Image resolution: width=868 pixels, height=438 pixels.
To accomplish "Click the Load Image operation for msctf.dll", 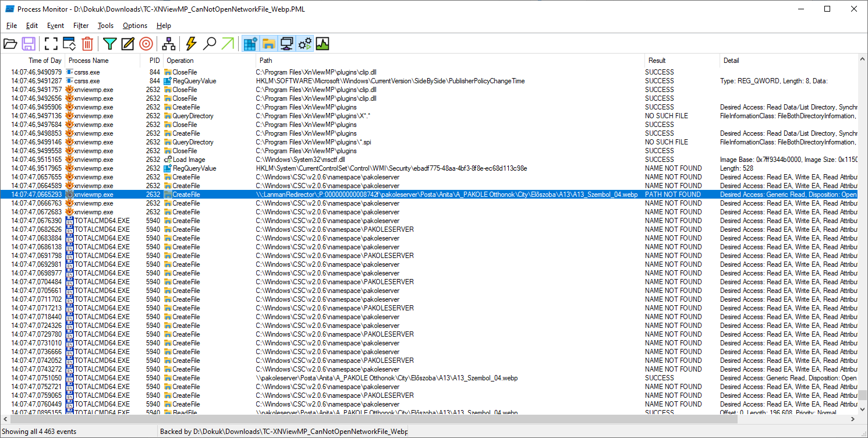I will click(x=189, y=160).
